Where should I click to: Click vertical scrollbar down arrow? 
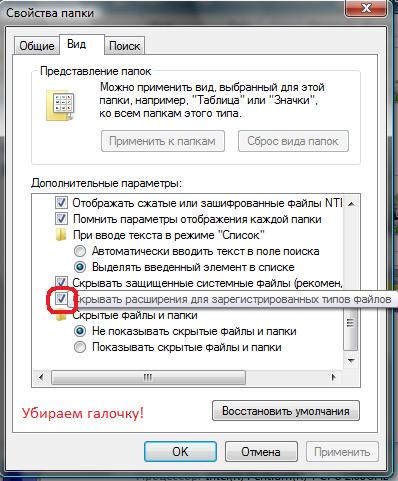[351, 361]
